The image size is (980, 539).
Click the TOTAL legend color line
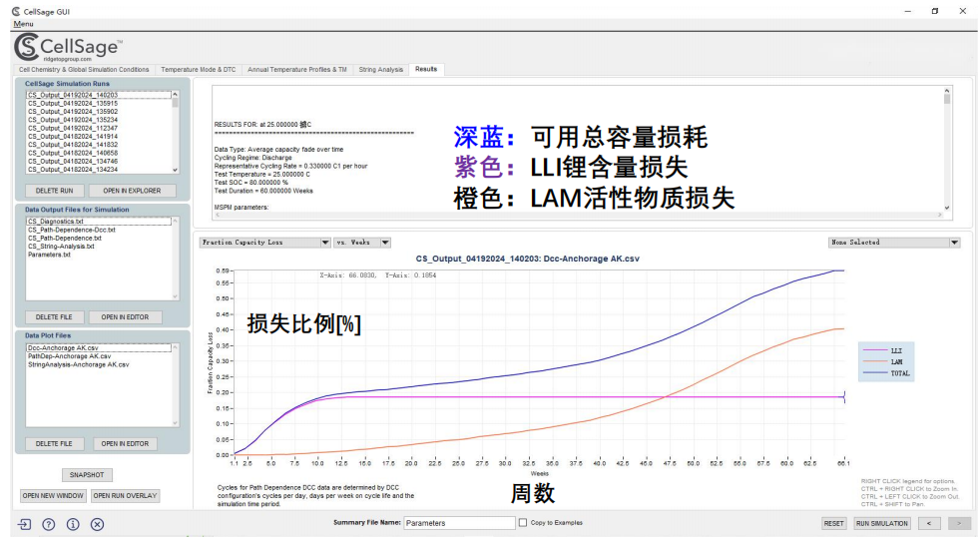[x=874, y=373]
